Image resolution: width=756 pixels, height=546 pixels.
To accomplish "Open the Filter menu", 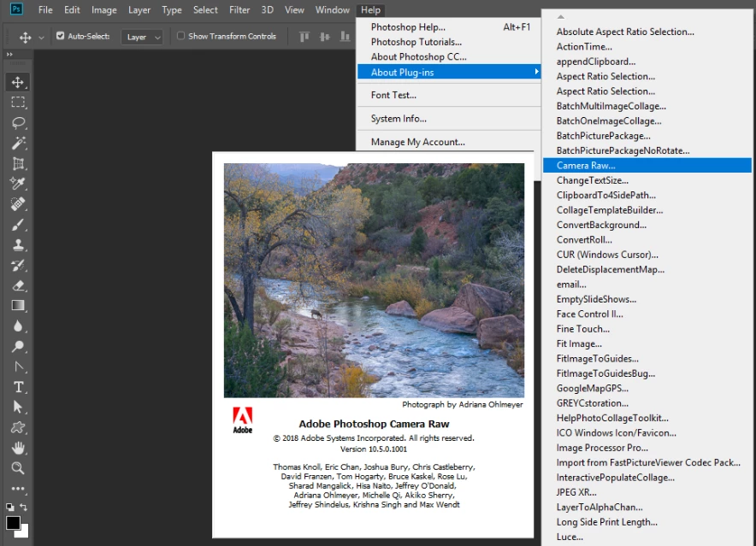I will coord(239,9).
